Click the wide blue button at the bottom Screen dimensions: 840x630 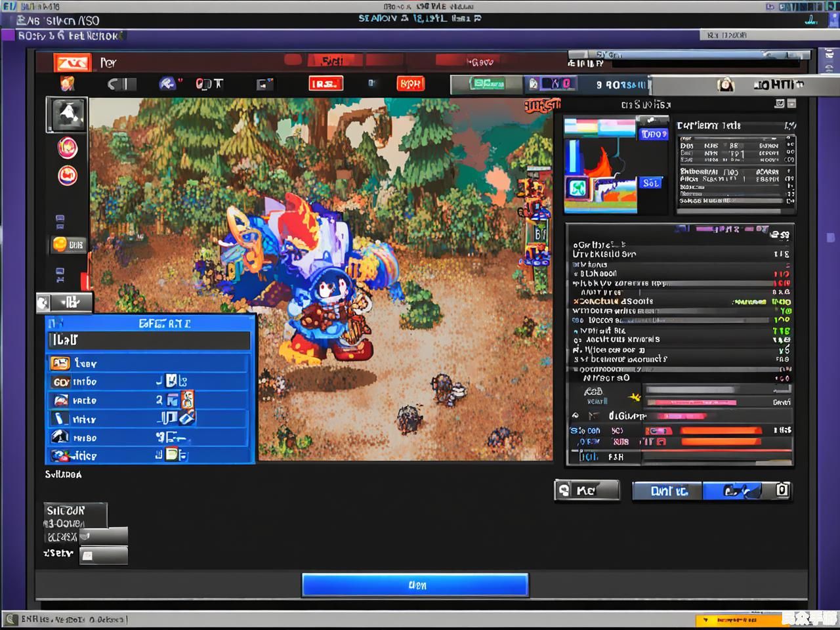click(x=415, y=585)
